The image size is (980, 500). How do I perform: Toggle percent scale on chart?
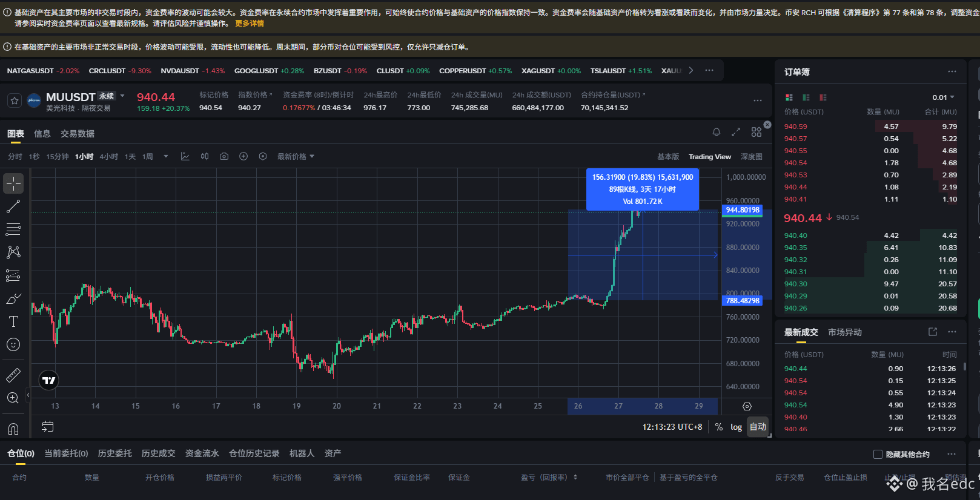point(718,427)
